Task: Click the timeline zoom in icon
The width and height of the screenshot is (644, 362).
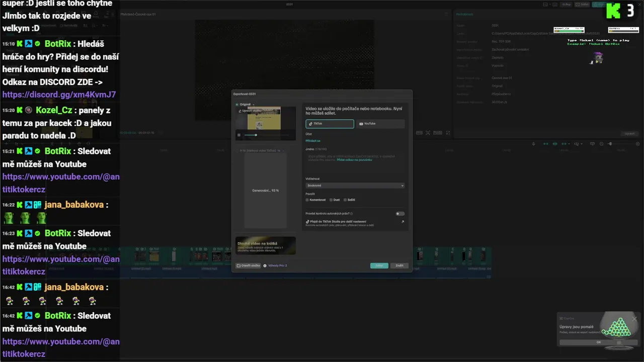Action: point(637,144)
